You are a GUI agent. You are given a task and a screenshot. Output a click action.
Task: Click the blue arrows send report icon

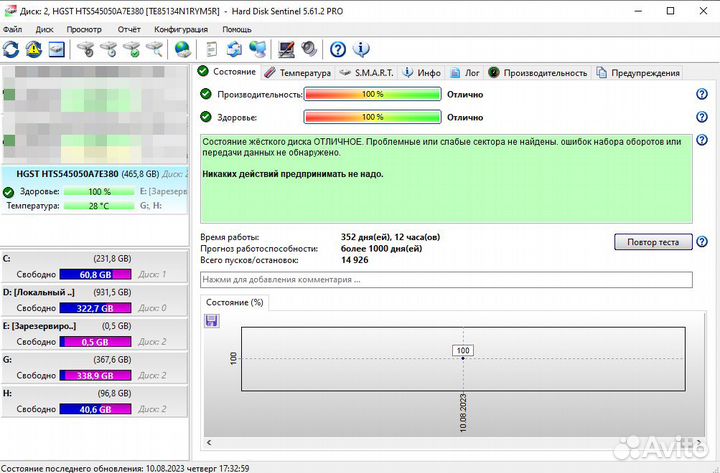click(x=235, y=49)
